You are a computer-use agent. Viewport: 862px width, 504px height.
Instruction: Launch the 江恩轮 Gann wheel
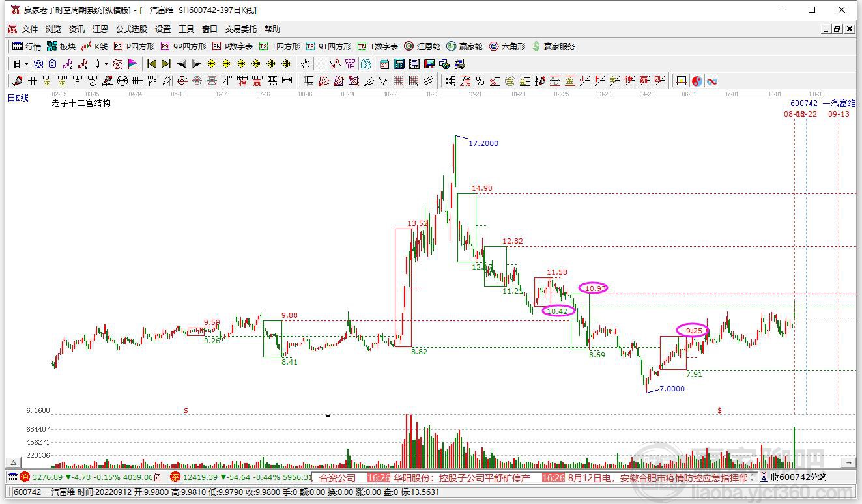click(x=422, y=46)
